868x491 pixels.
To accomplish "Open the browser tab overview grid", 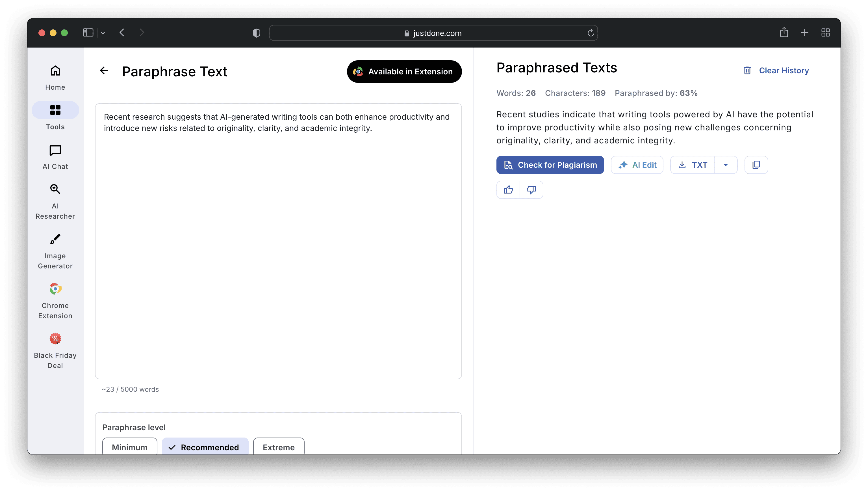I will click(x=825, y=33).
